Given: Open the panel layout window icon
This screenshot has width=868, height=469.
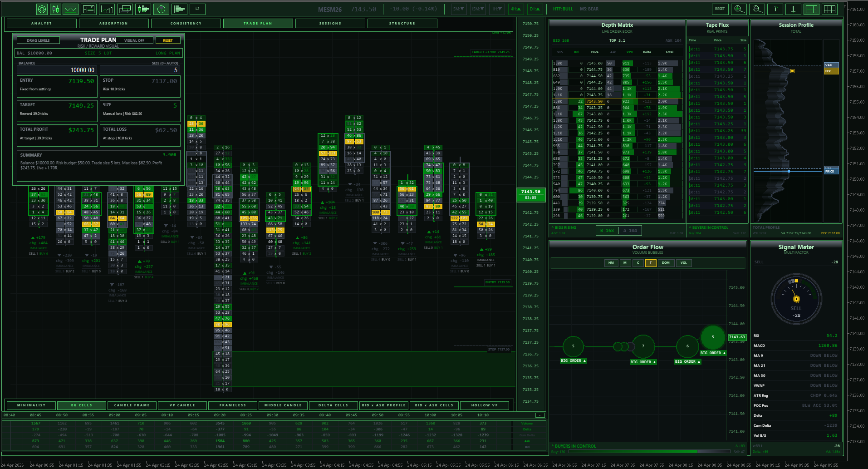Looking at the screenshot, I should pos(88,9).
